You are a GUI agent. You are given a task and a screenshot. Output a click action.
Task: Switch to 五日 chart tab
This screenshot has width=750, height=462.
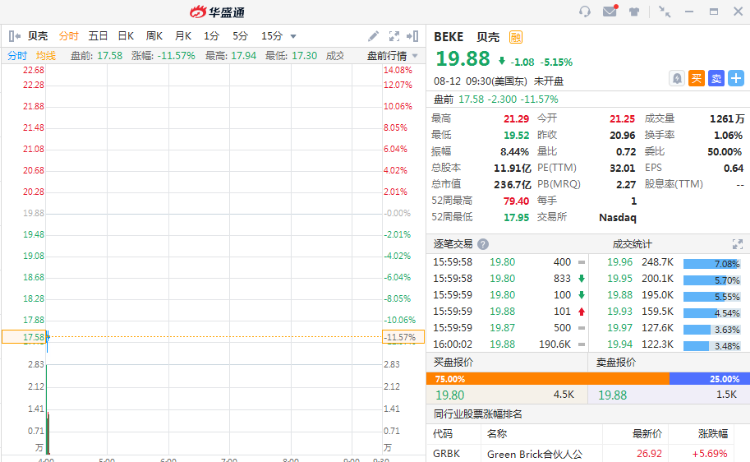click(x=98, y=36)
